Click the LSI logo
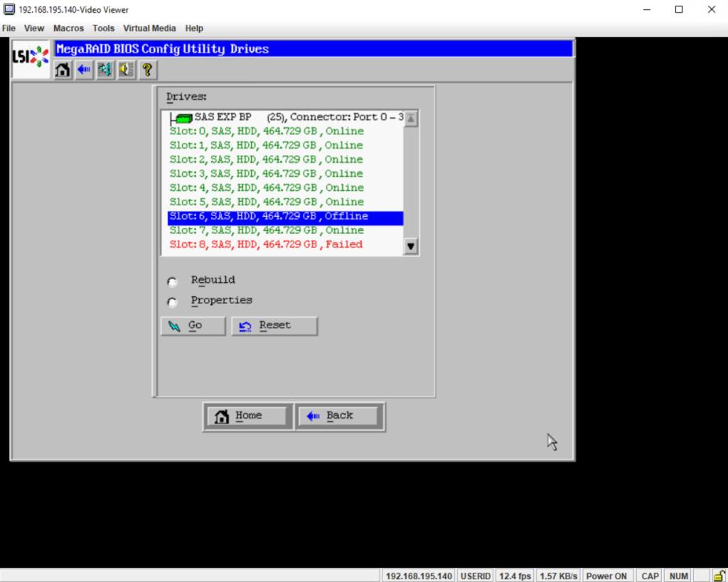The image size is (728, 582). click(31, 58)
